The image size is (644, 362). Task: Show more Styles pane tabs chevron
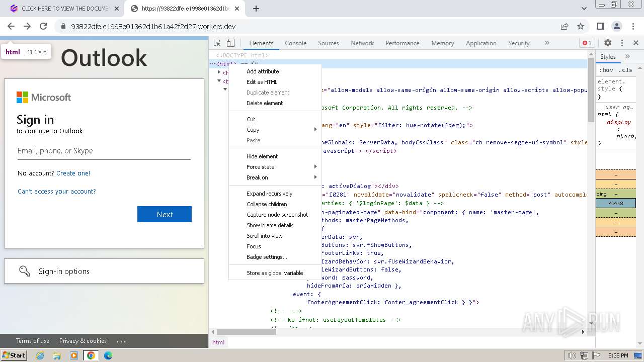[x=627, y=57]
